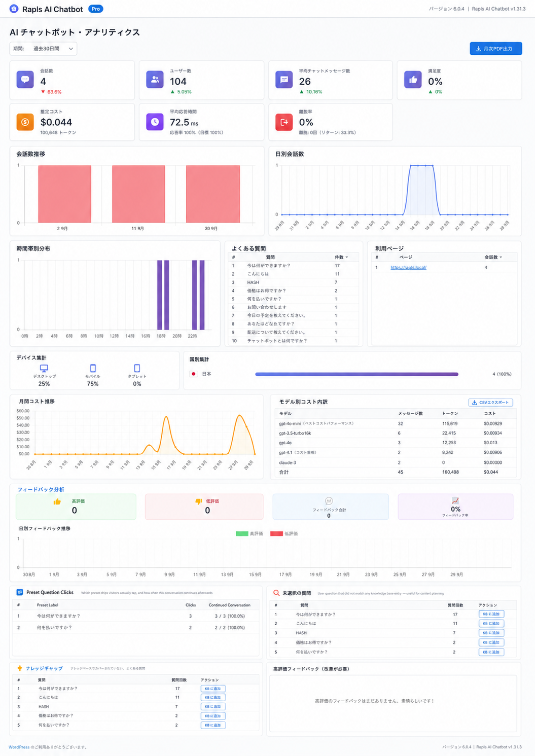The height and width of the screenshot is (756, 535).
Task: Click the mobile device icon
Action: coord(93,368)
